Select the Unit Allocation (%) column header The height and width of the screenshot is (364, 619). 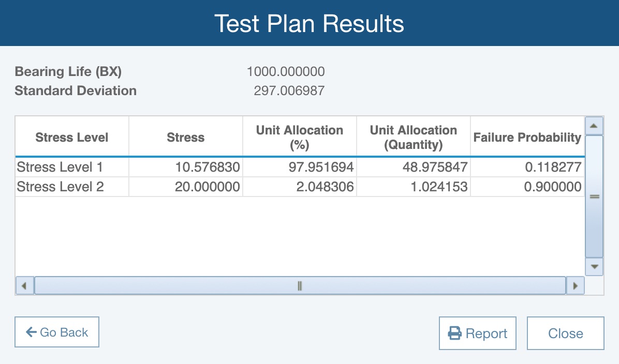[x=300, y=138]
